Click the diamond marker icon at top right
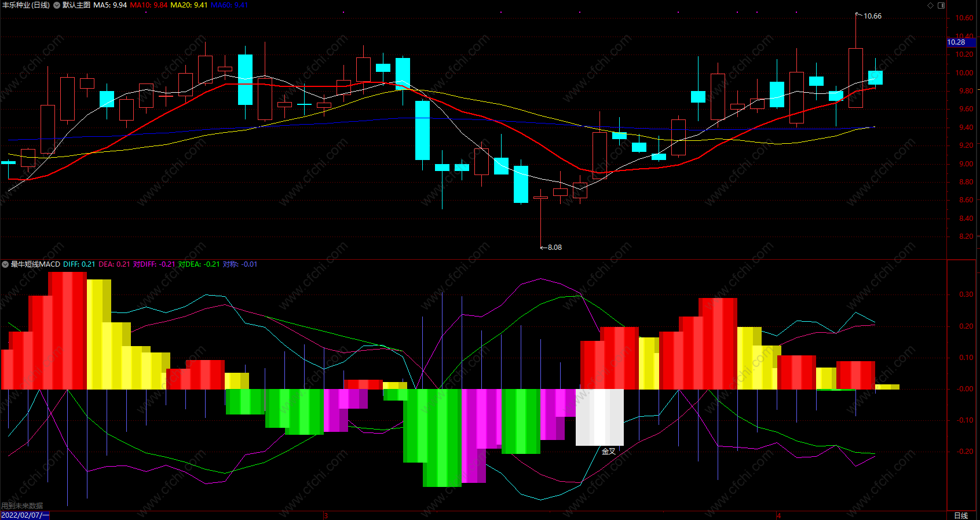Screen dimensions: 980x520 point(931,5)
